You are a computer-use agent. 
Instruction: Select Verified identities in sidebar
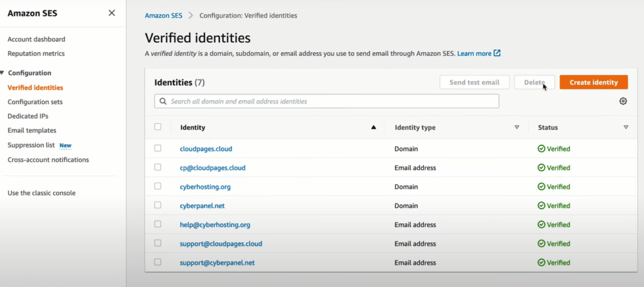click(35, 87)
